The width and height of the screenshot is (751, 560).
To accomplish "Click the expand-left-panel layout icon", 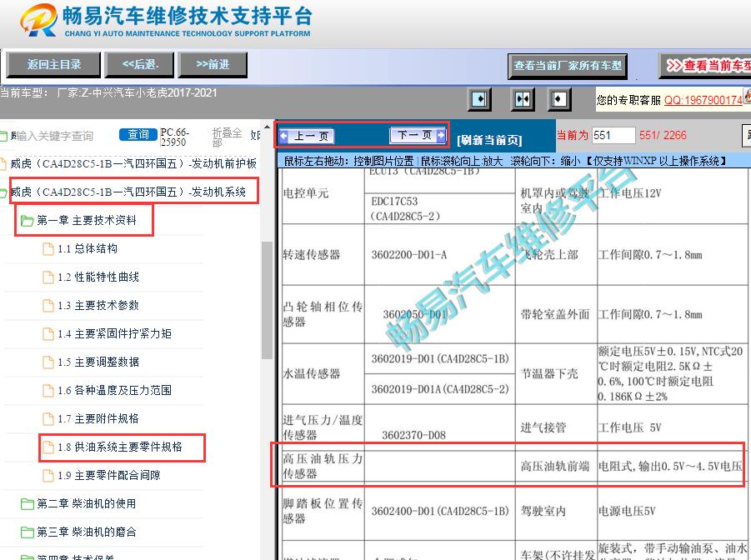I will pyautogui.click(x=479, y=100).
